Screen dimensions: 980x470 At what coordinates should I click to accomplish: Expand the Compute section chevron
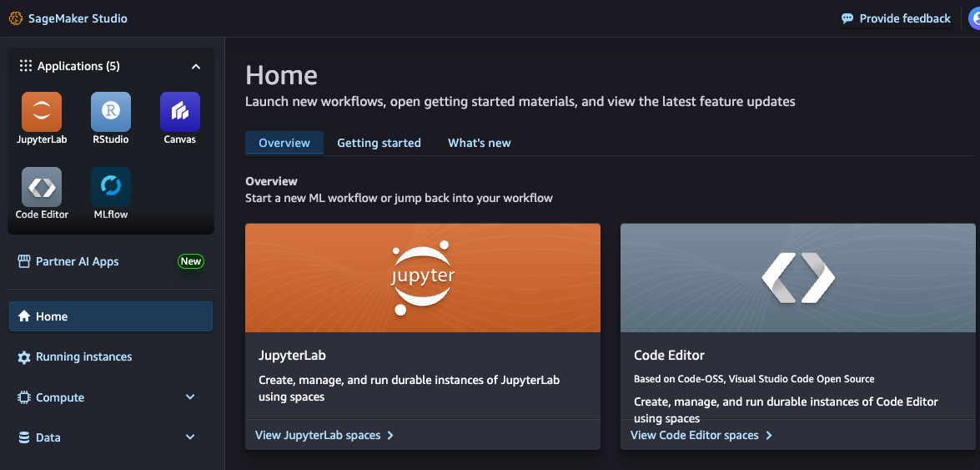pyautogui.click(x=191, y=397)
